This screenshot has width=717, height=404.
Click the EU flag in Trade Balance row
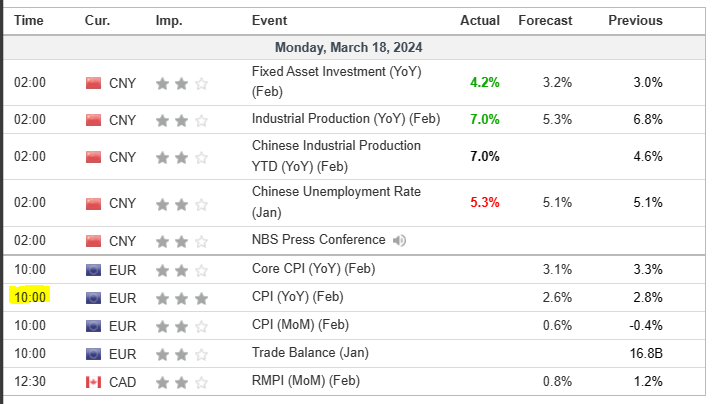click(94, 353)
